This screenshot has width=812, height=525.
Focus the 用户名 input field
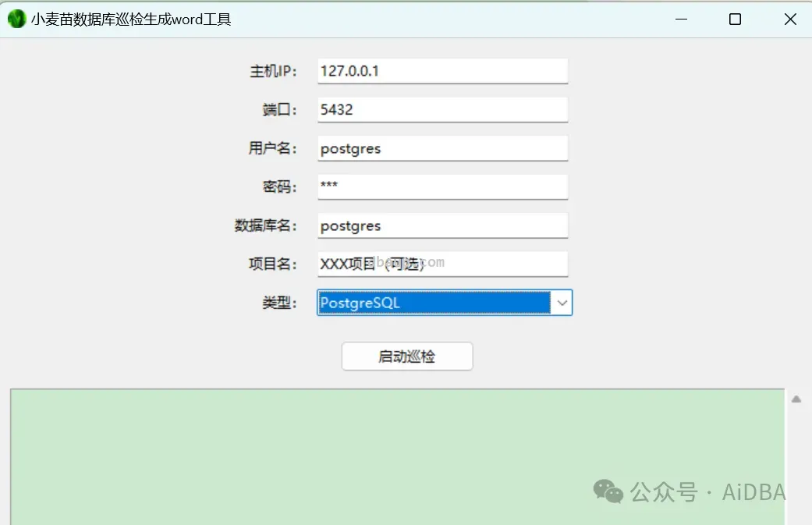point(443,148)
